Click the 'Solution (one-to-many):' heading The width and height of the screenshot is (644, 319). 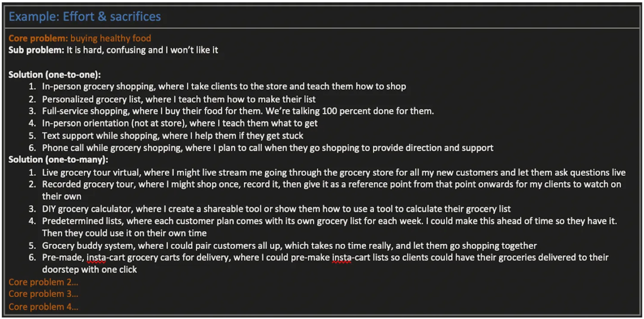click(x=58, y=159)
